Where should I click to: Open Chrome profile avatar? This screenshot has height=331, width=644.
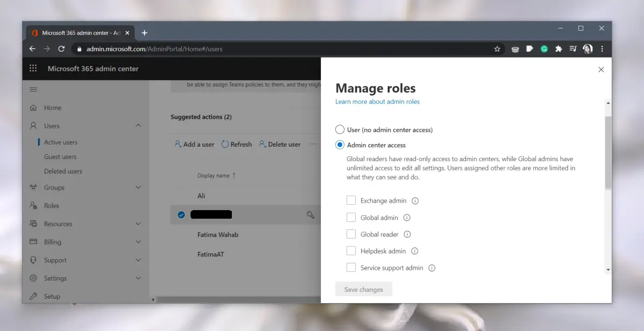coord(588,49)
